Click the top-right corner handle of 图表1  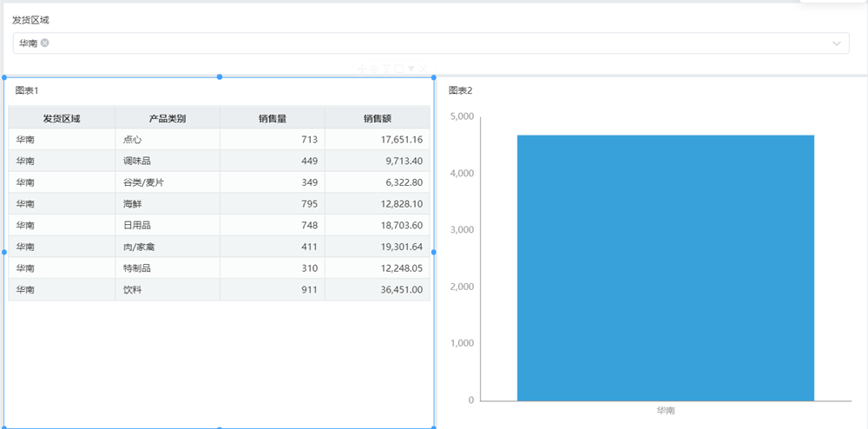tap(433, 77)
